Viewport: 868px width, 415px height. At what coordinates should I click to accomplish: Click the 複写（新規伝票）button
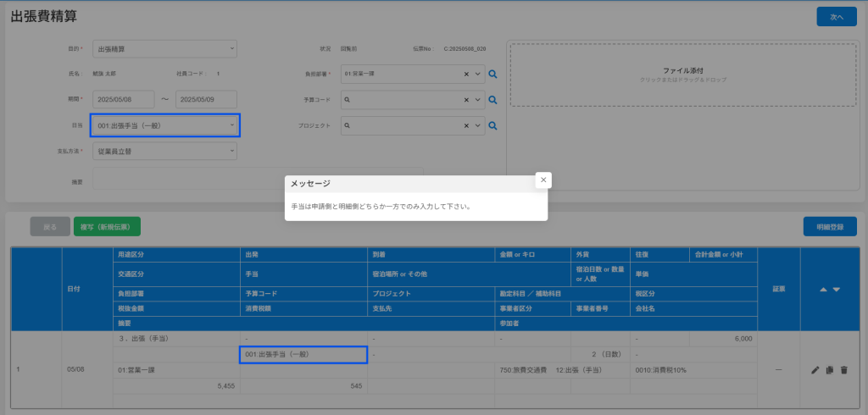[107, 226]
